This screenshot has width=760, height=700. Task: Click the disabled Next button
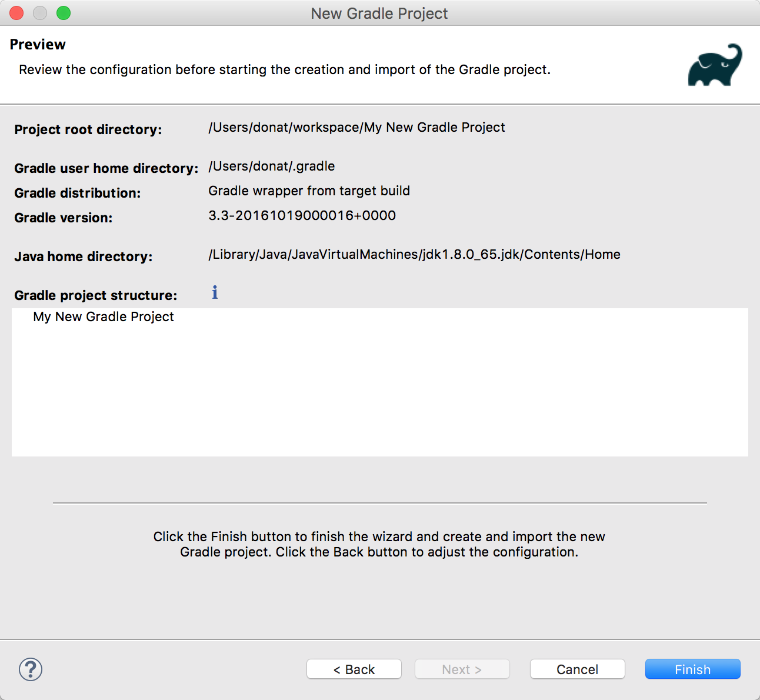coord(462,669)
